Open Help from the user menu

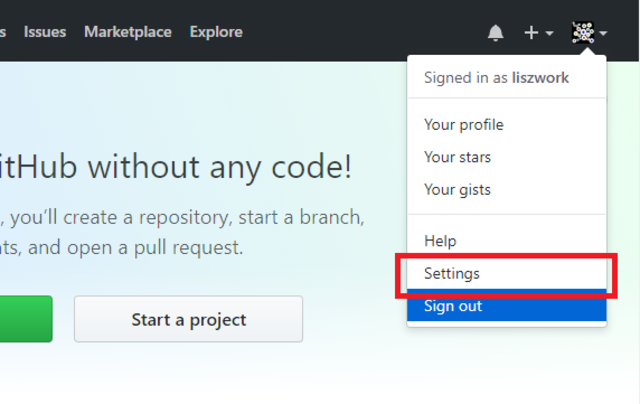pyautogui.click(x=507, y=241)
